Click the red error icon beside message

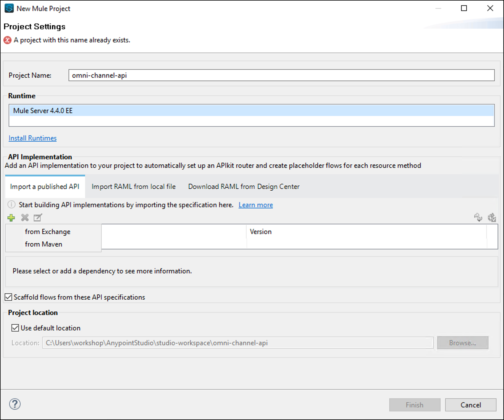coord(7,40)
